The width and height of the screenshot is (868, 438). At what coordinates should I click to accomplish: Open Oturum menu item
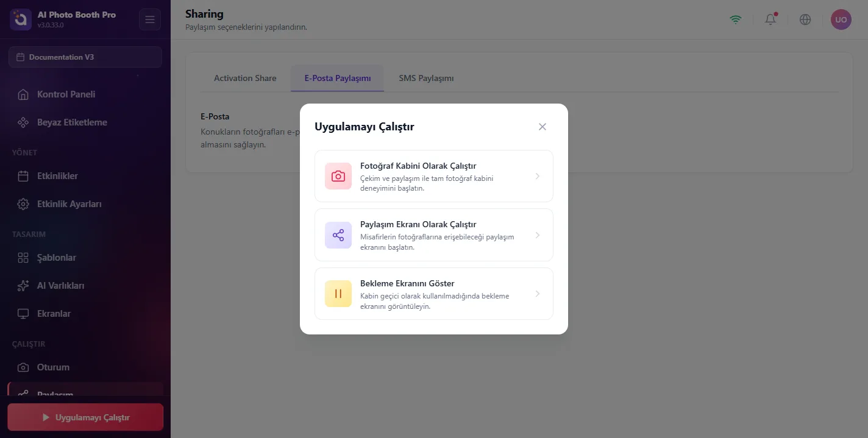(x=85, y=367)
